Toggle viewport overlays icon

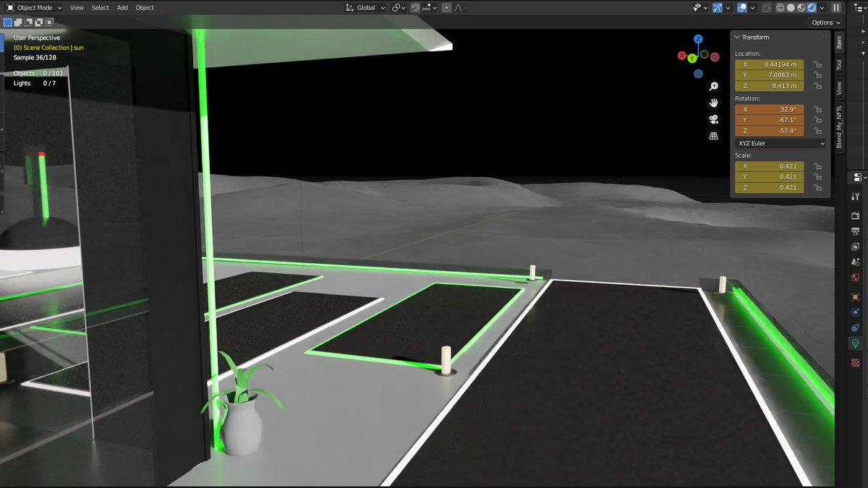click(742, 8)
